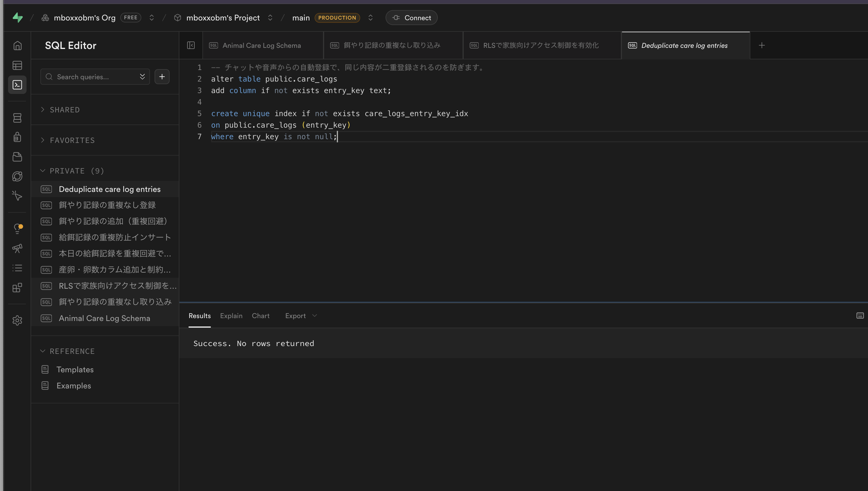868x491 pixels.
Task: Open the Advisors lightbulb icon
Action: (17, 229)
